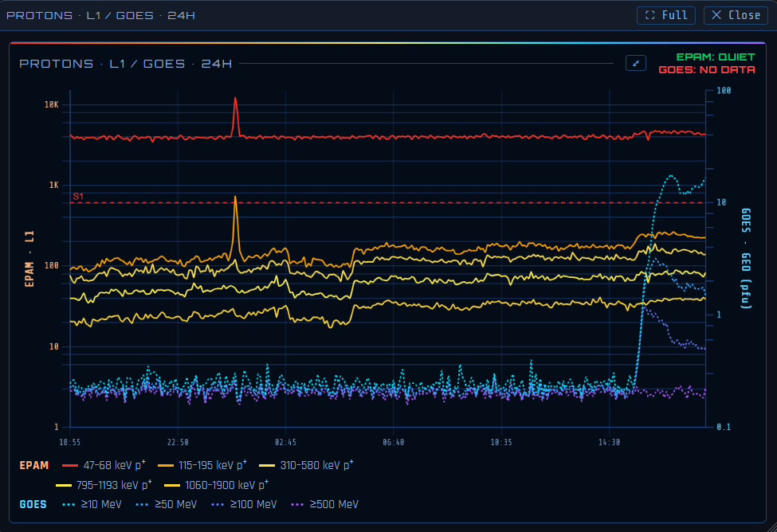This screenshot has width=777, height=532.
Task: Click the collapse arrows icon in chart header
Action: tap(636, 63)
